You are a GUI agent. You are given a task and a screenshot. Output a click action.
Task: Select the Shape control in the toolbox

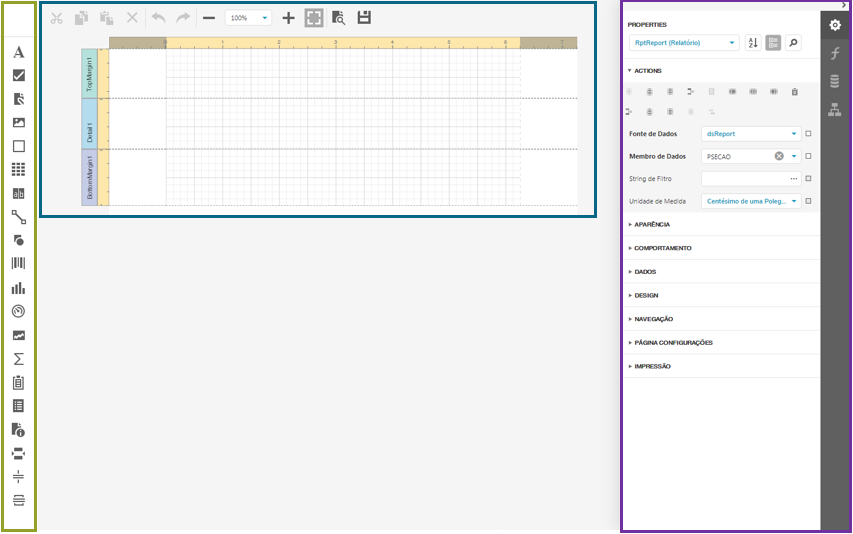point(18,240)
